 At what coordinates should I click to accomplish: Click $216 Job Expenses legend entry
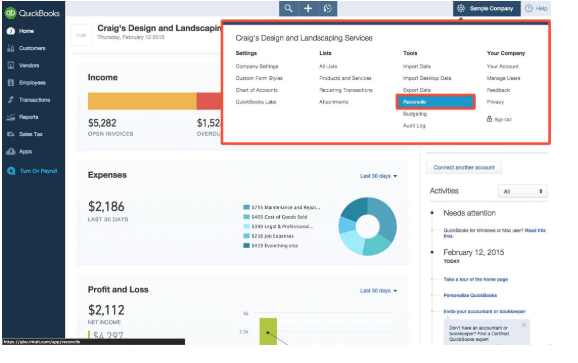(x=269, y=236)
